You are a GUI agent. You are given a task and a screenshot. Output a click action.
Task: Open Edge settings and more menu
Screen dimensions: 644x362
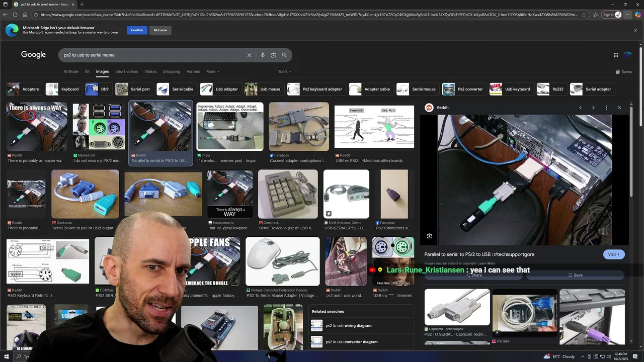coord(627,15)
